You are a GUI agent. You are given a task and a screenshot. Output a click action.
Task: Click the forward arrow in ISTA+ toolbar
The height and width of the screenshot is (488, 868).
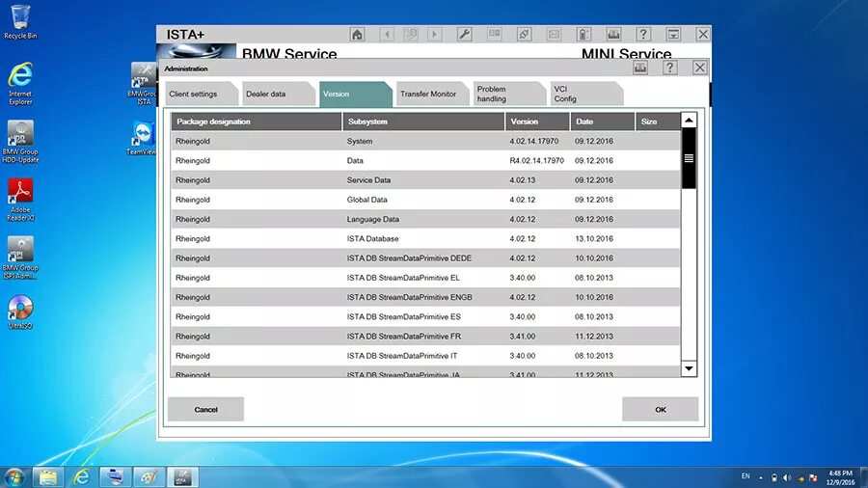click(435, 35)
